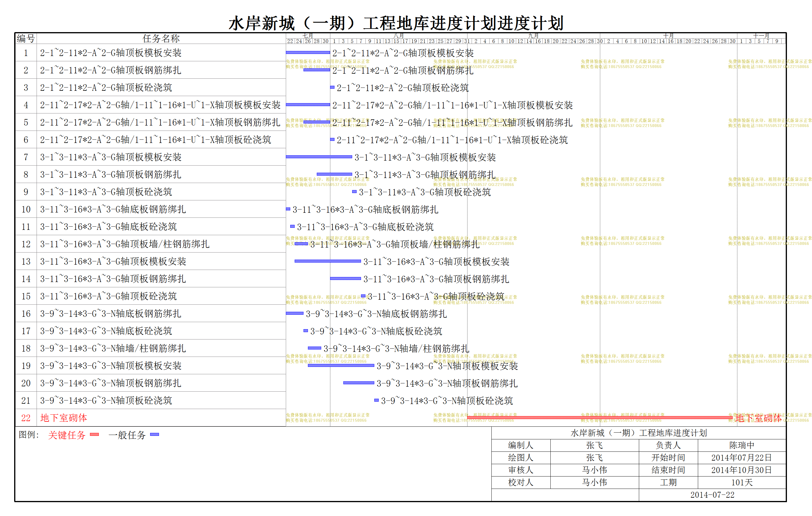Click info table heading 水岸新城（一期）工程地库进度计划
812x516 pixels.
(639, 433)
